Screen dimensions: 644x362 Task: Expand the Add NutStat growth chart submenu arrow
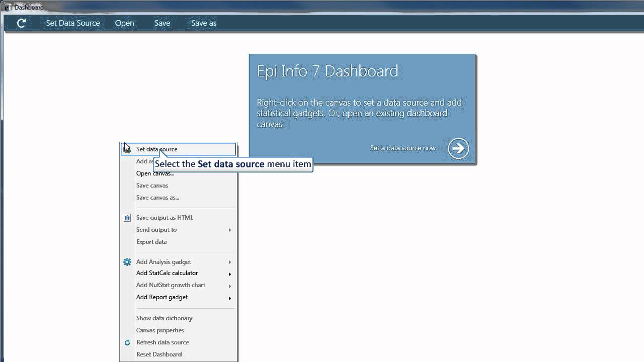pyautogui.click(x=230, y=286)
